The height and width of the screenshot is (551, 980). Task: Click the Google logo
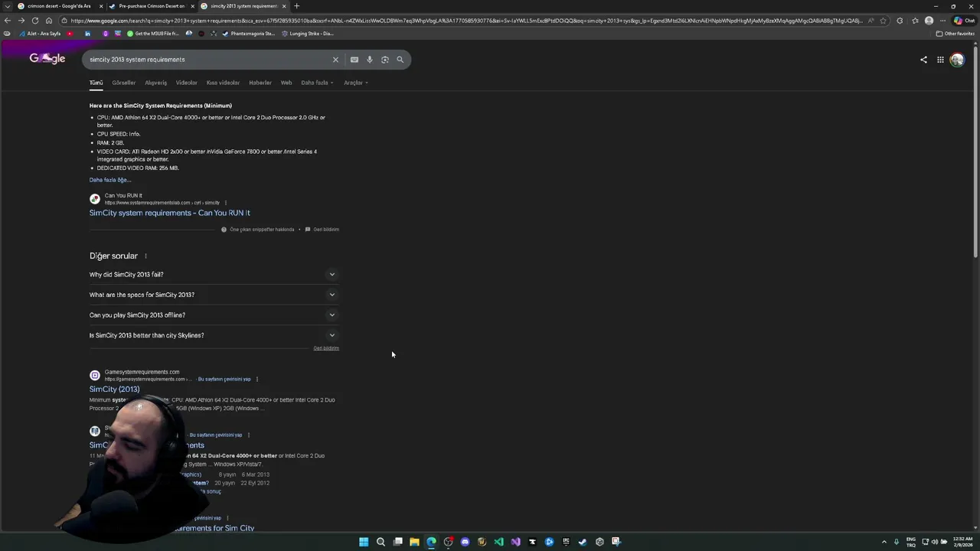[47, 59]
